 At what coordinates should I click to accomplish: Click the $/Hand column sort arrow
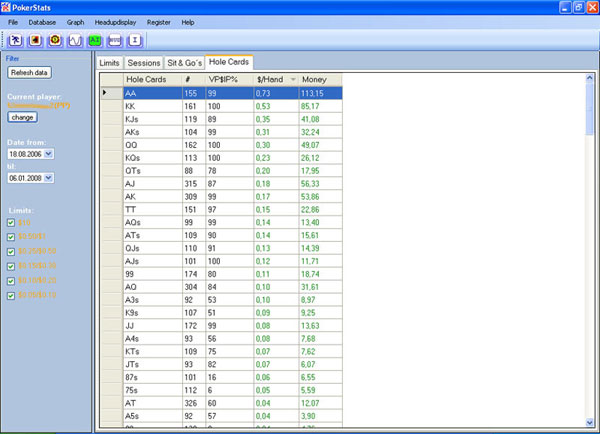[x=293, y=80]
